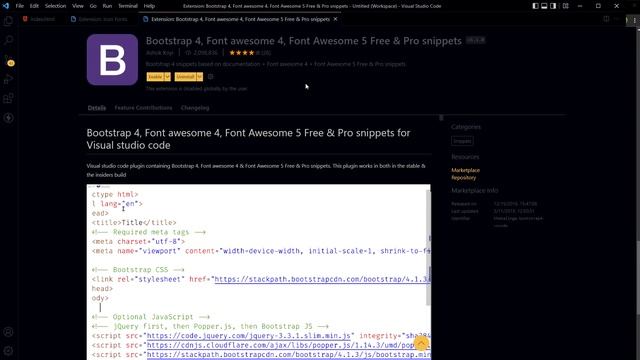Image resolution: width=640 pixels, height=360 pixels.
Task: Switch to the index.html editor tab
Action: (x=39, y=19)
